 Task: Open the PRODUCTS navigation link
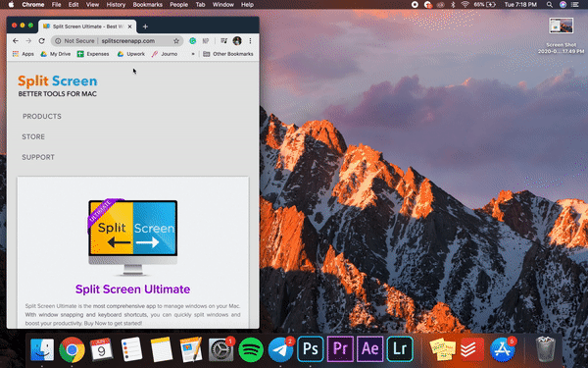pyautogui.click(x=42, y=117)
